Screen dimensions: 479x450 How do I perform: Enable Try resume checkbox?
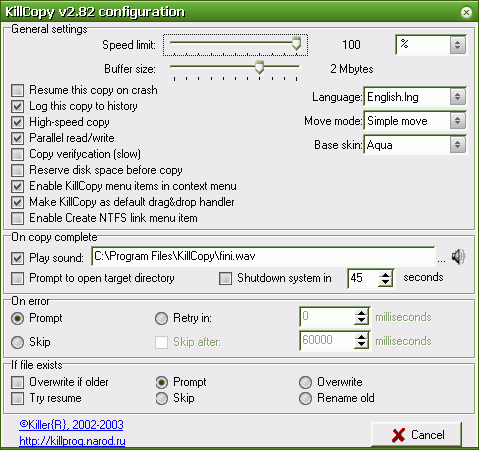pos(17,398)
